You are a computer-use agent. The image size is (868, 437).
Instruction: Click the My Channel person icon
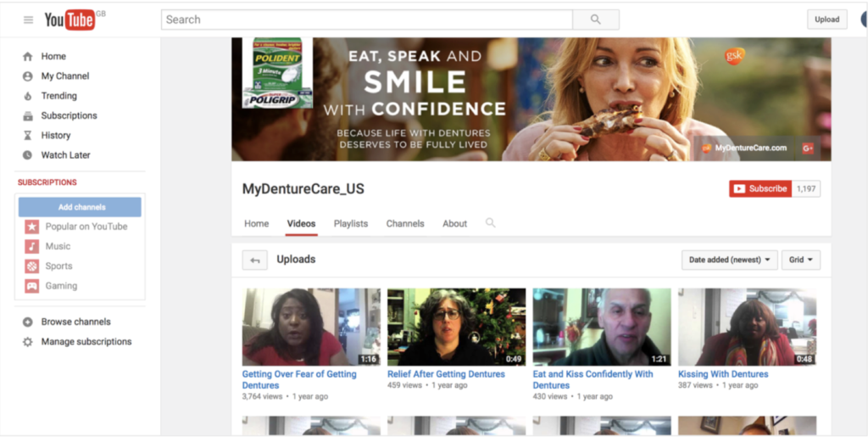click(28, 76)
